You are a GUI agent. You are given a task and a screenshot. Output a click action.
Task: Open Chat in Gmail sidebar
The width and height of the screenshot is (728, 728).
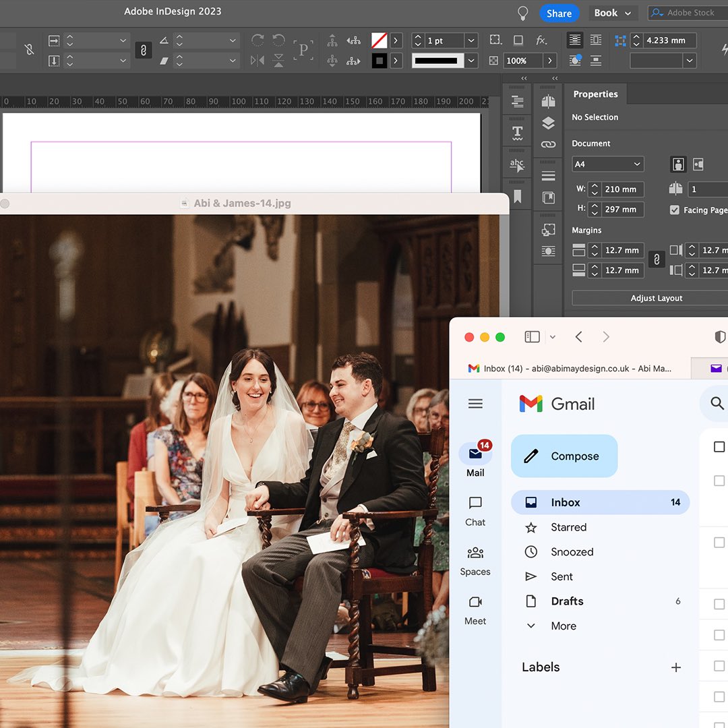[x=475, y=511]
